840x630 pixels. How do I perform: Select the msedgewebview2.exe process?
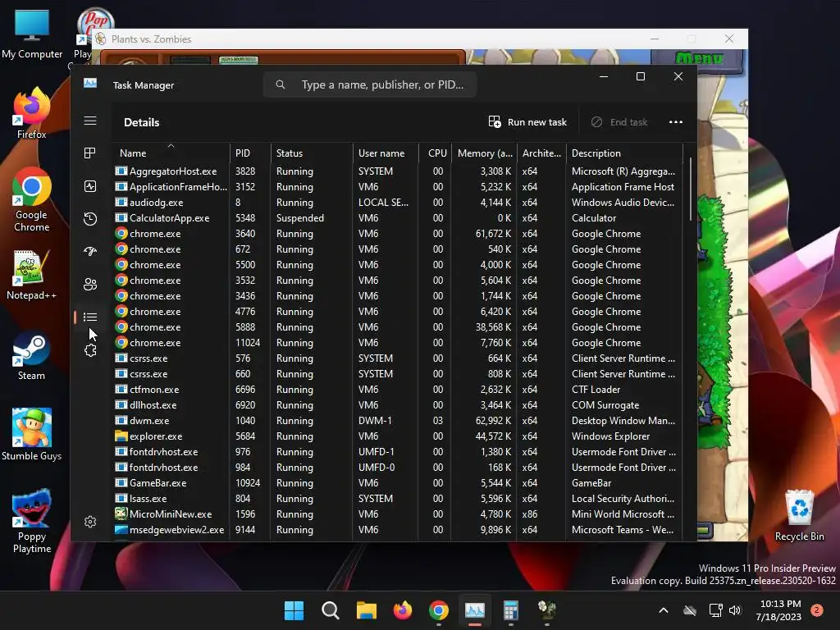tap(398, 530)
